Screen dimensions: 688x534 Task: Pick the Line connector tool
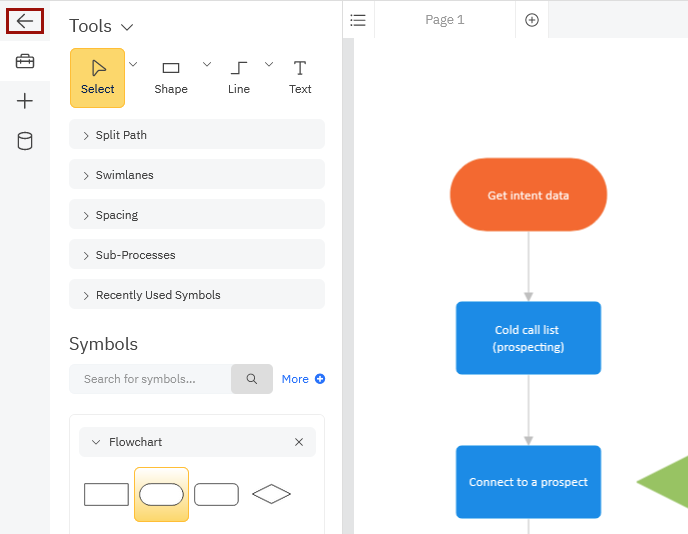click(239, 77)
